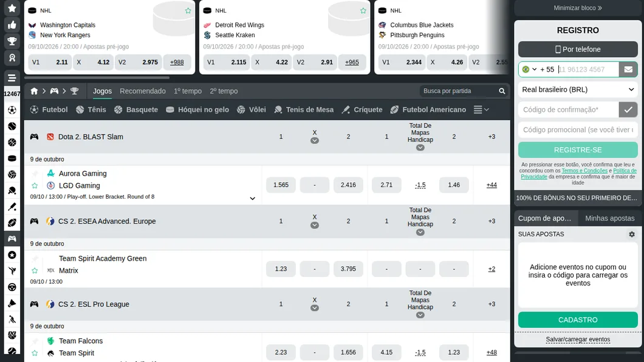This screenshot has width=644, height=362.
Task: Expand the more sports list menu
Action: (x=481, y=110)
